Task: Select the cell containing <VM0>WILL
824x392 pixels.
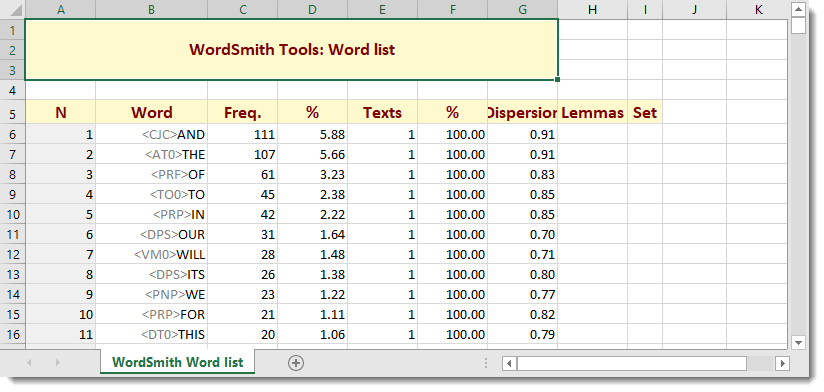Action: click(x=151, y=254)
